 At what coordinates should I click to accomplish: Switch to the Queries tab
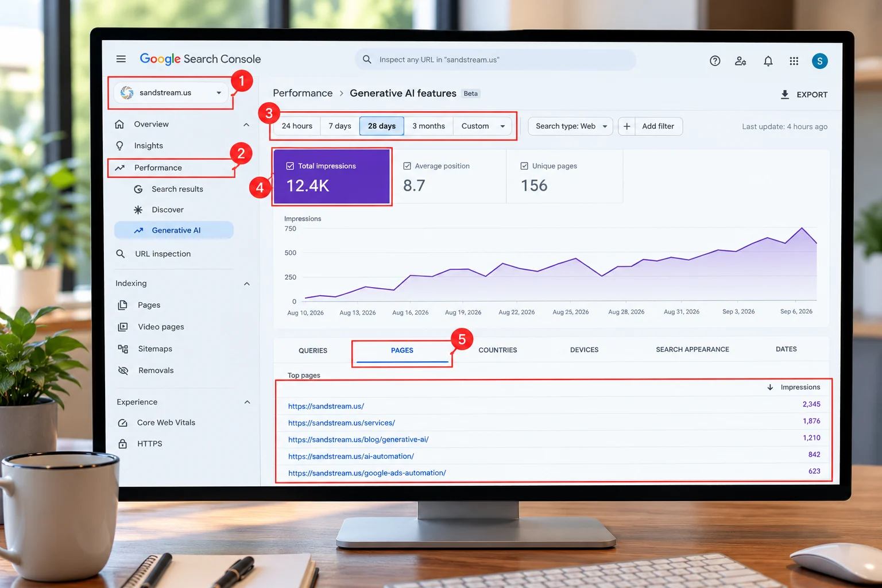coord(313,350)
